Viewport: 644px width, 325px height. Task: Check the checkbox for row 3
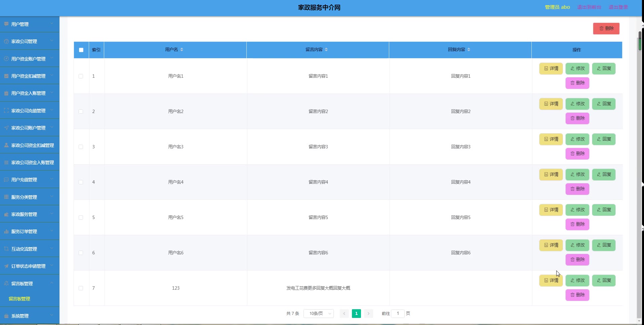pos(81,147)
